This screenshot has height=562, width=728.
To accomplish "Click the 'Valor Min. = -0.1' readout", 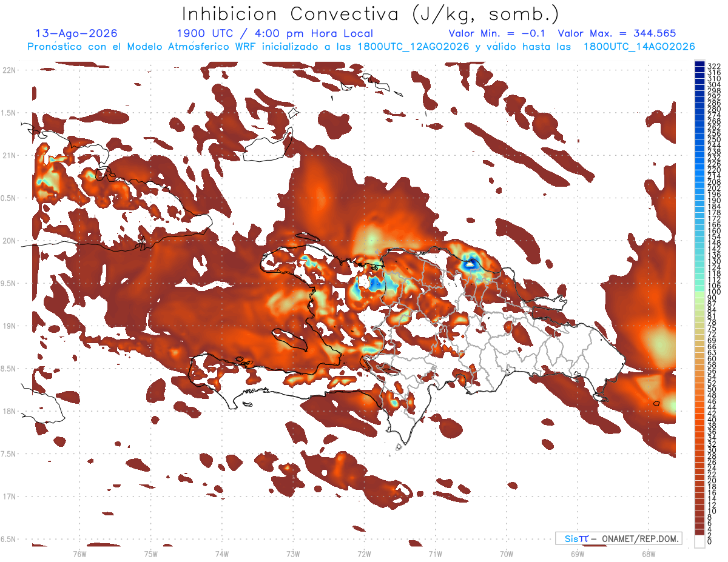I will (x=498, y=34).
